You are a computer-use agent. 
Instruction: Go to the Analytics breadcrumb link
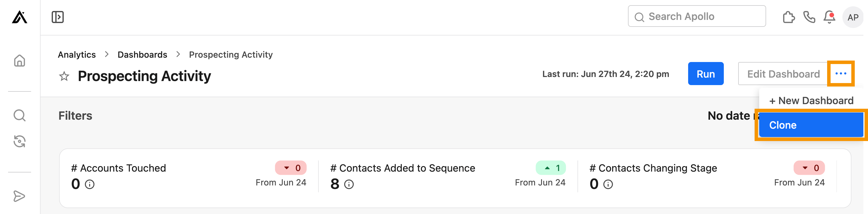77,55
